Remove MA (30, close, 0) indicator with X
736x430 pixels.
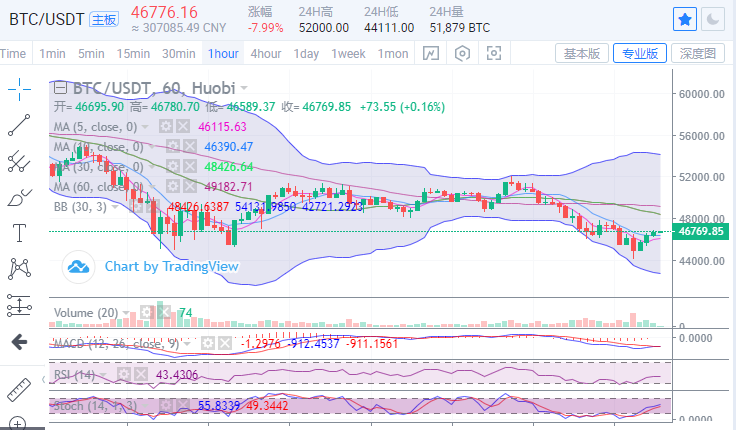(190, 166)
